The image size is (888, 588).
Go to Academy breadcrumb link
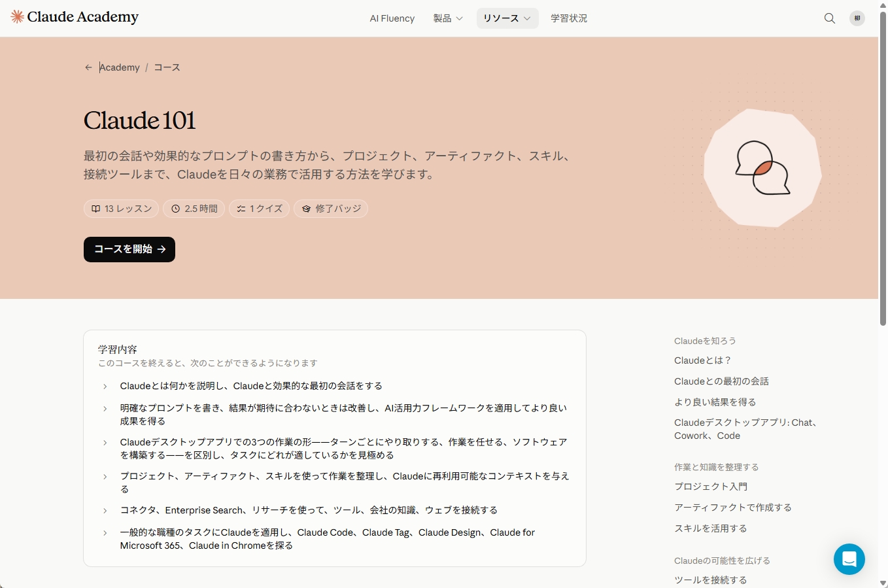click(120, 67)
